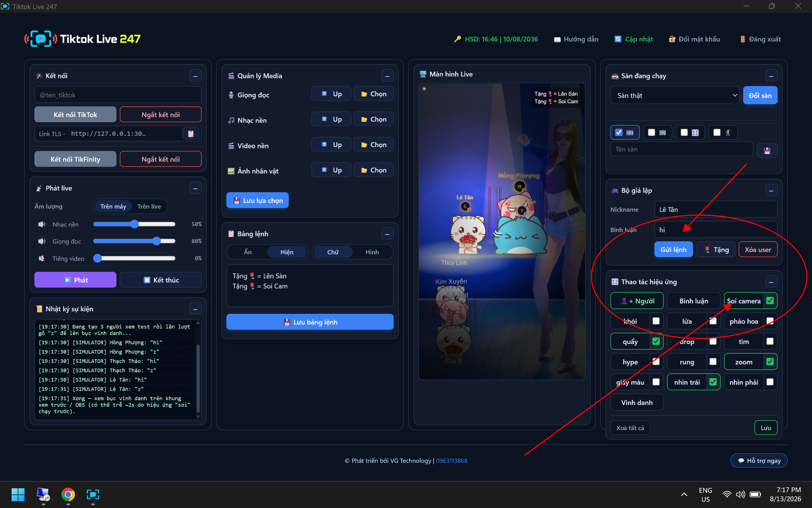Upload a Giọng đọc file with Up
Viewport: 812px width, 508px height.
point(331,94)
